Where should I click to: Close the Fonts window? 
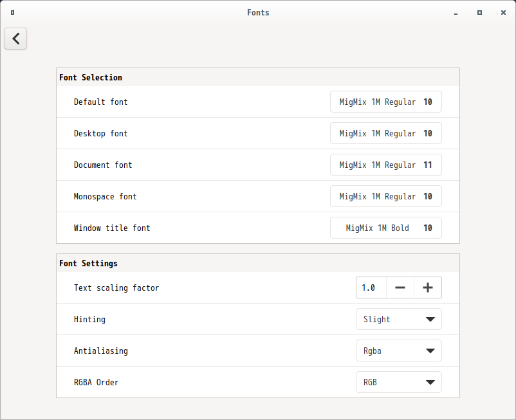tap(503, 12)
